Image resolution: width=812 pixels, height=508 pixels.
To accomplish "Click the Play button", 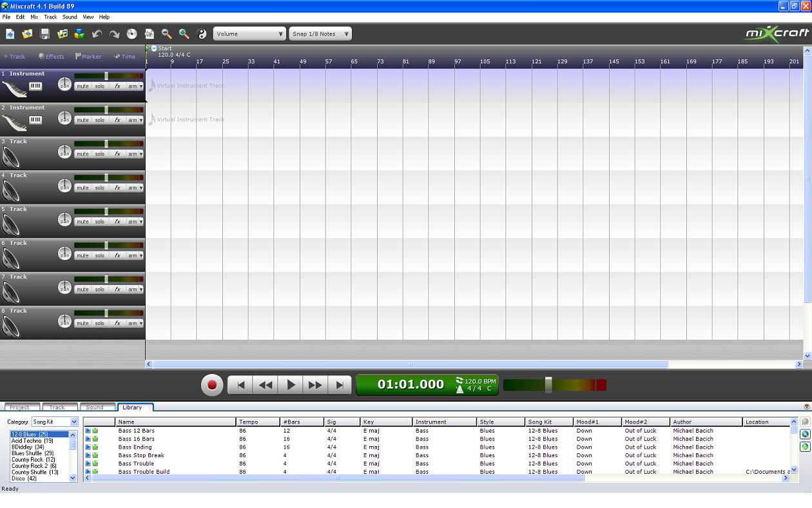I will click(x=291, y=385).
